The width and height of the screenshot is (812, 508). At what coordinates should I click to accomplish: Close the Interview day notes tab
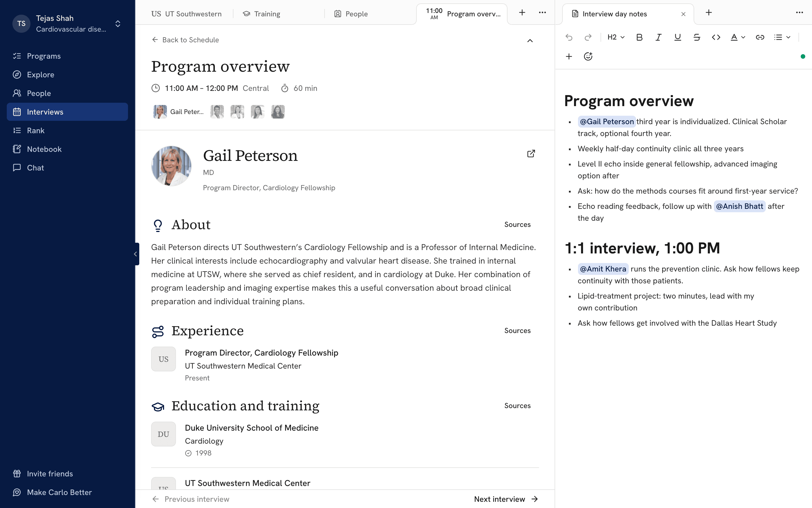[x=683, y=14]
